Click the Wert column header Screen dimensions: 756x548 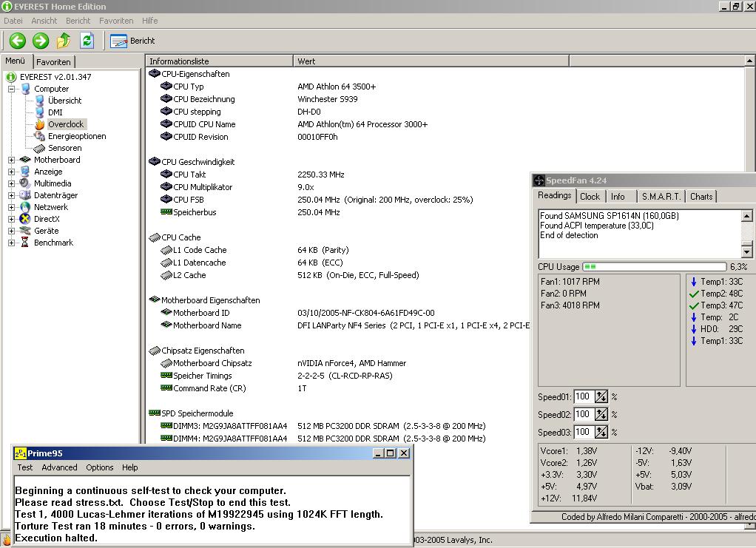coord(431,61)
